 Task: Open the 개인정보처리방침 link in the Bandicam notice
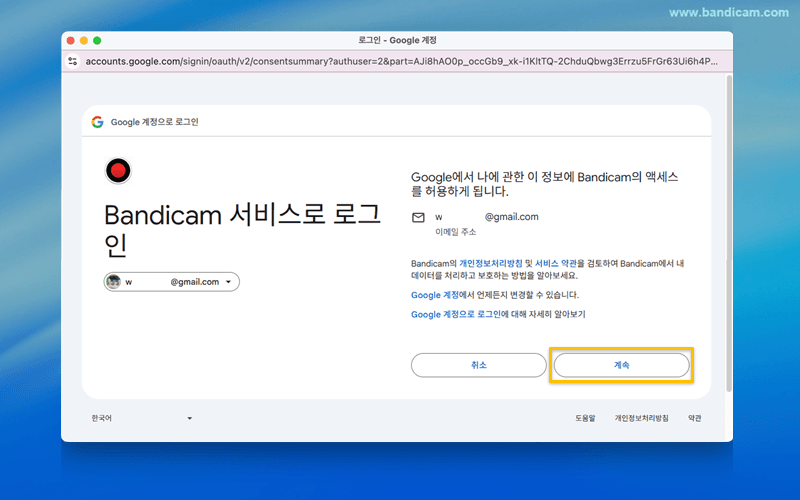(491, 263)
